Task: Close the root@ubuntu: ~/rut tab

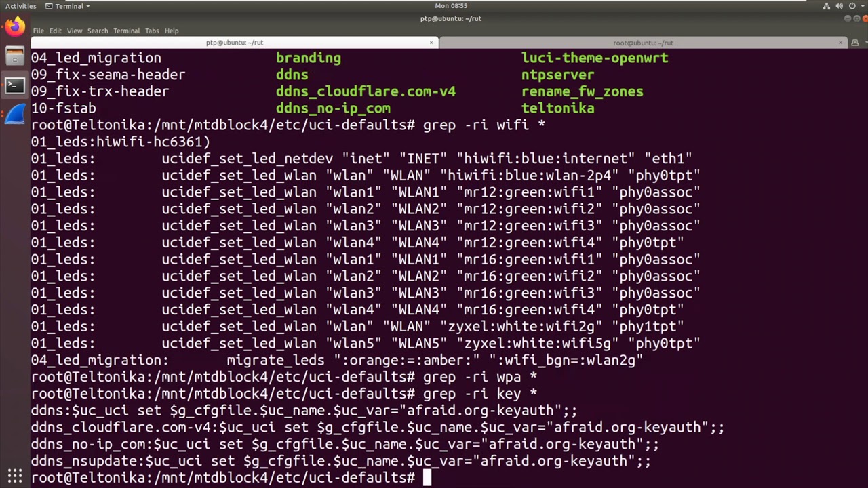Action: pos(840,43)
